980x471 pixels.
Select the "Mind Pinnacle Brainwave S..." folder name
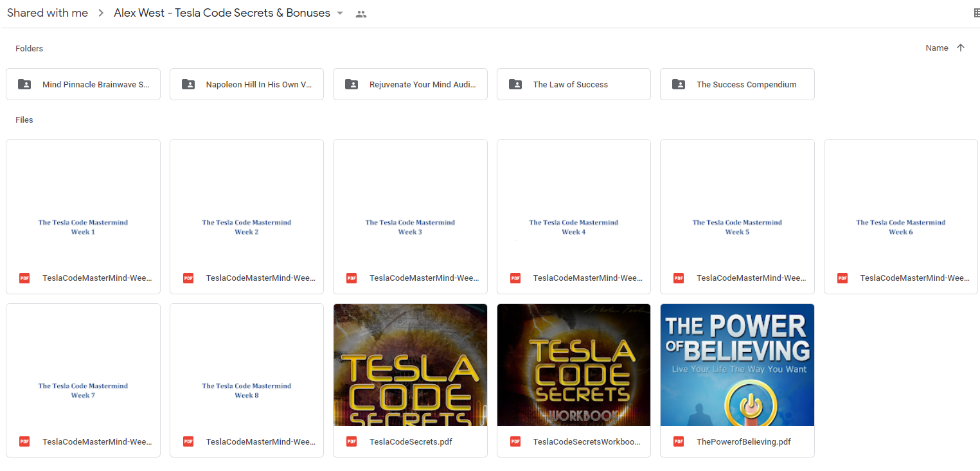96,85
